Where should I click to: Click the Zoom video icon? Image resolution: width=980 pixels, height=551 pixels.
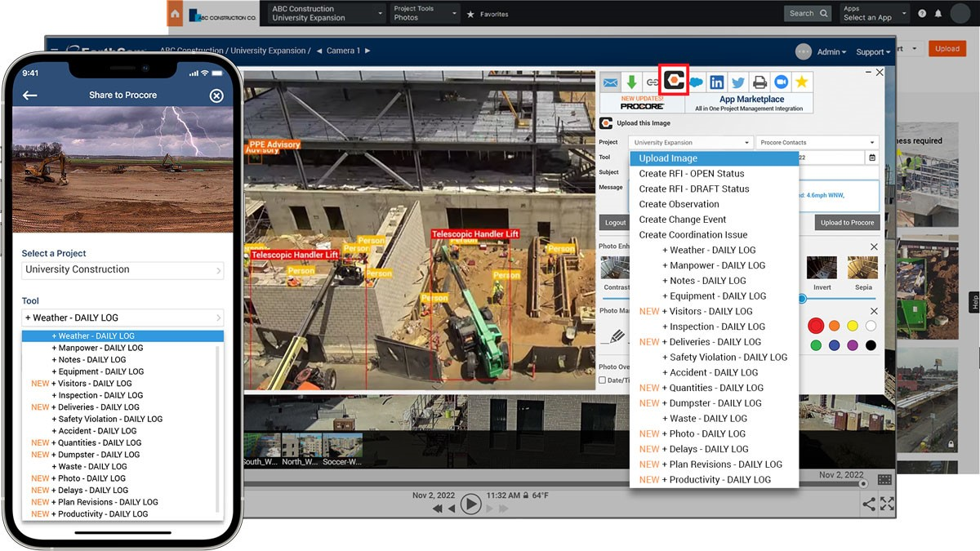pyautogui.click(x=781, y=82)
